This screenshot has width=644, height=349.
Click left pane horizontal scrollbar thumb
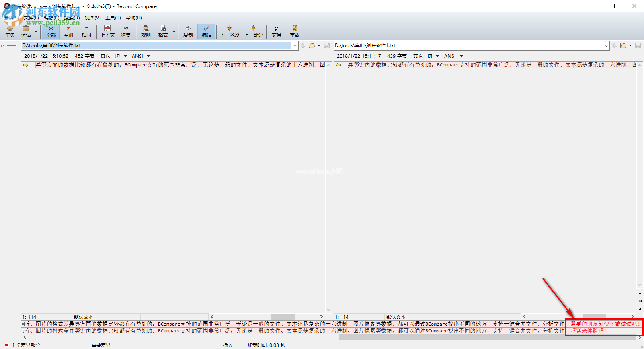pos(283,317)
